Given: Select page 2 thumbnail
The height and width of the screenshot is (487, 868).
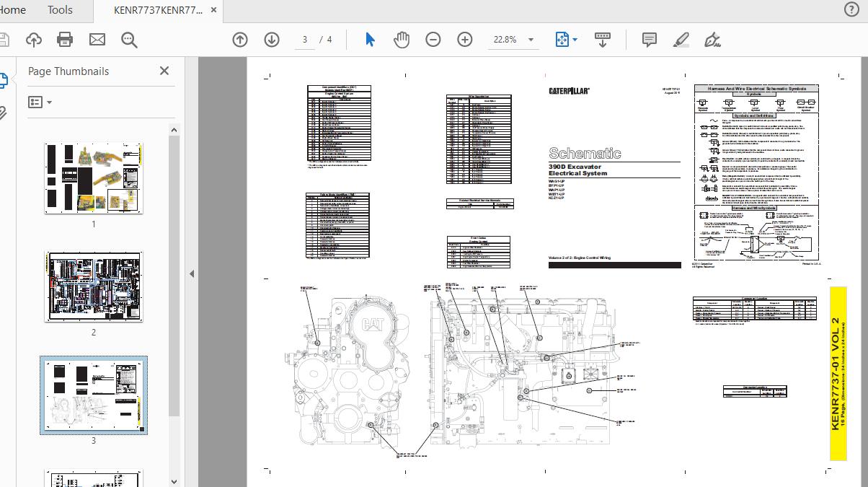Looking at the screenshot, I should click(94, 287).
